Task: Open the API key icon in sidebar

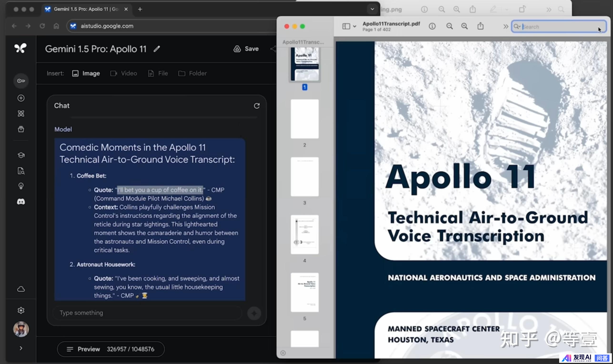Action: pyautogui.click(x=21, y=81)
